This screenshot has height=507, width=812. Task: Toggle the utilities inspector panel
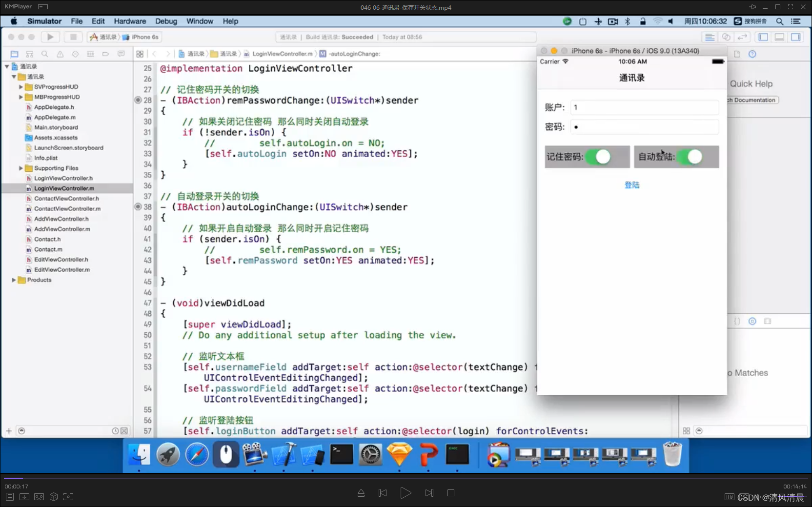[x=796, y=37]
